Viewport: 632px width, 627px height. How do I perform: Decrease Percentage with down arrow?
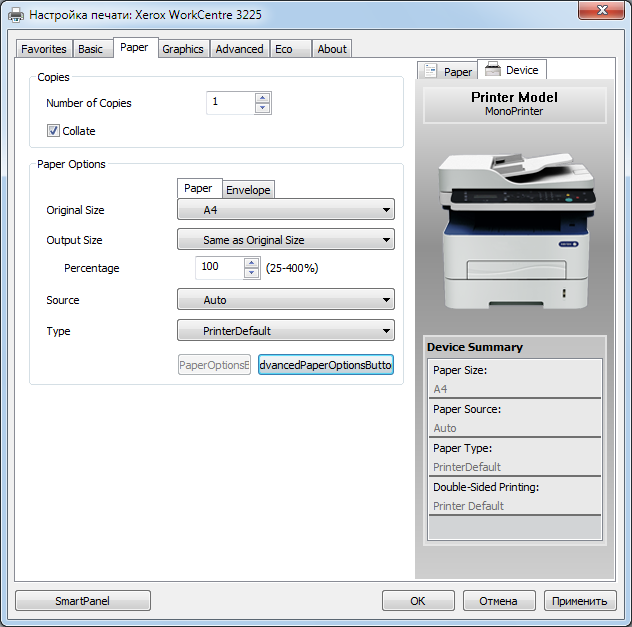click(x=252, y=273)
